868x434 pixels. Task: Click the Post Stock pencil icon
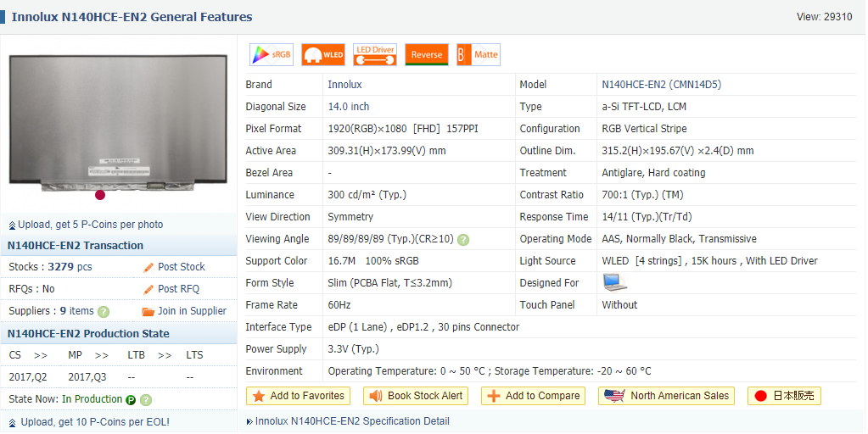pyautogui.click(x=148, y=268)
